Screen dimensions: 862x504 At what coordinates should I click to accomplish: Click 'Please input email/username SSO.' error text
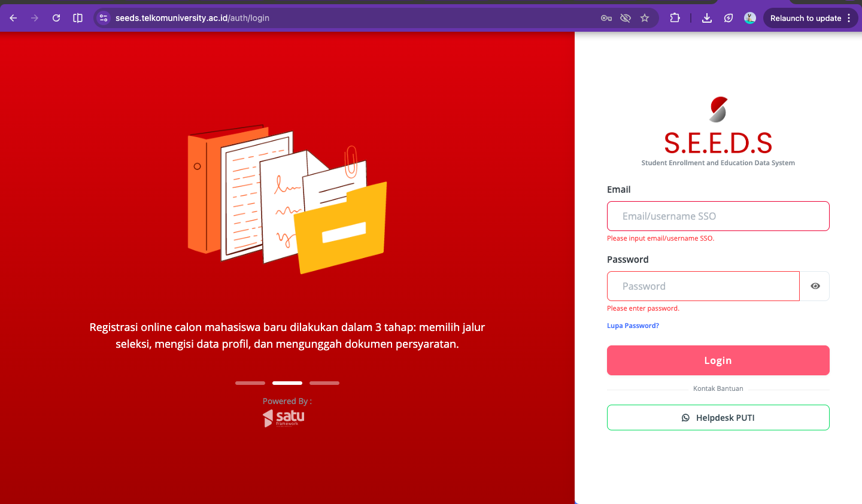(661, 238)
